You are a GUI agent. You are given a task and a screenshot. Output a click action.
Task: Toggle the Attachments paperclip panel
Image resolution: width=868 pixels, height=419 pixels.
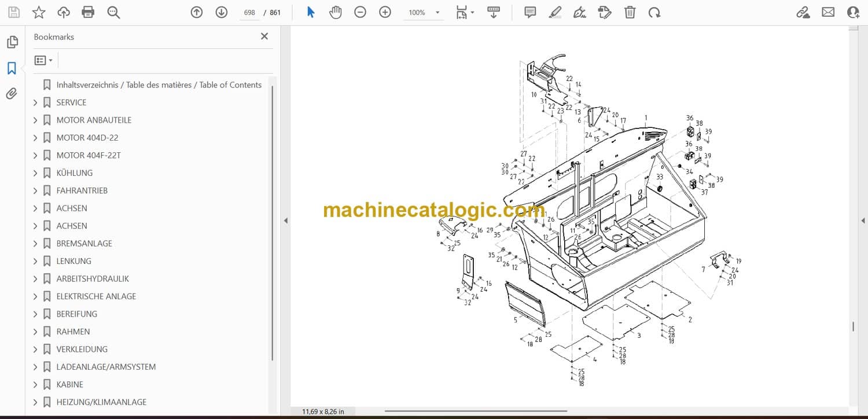click(x=12, y=94)
